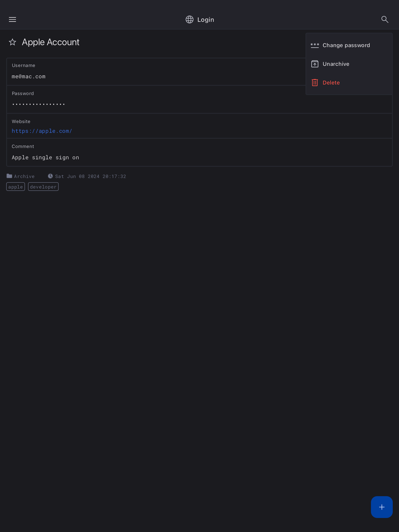
Task: Click the Username field me@mac.com
Action: coord(29,77)
